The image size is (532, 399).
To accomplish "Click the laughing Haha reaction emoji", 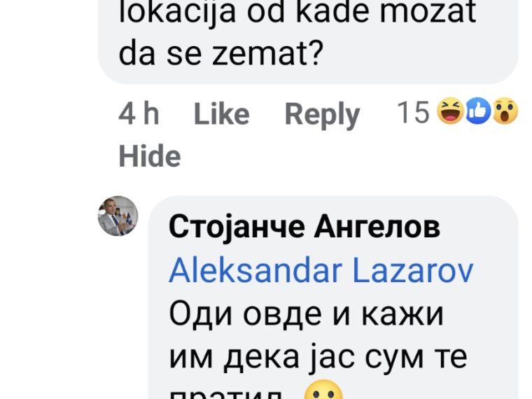I will (450, 111).
